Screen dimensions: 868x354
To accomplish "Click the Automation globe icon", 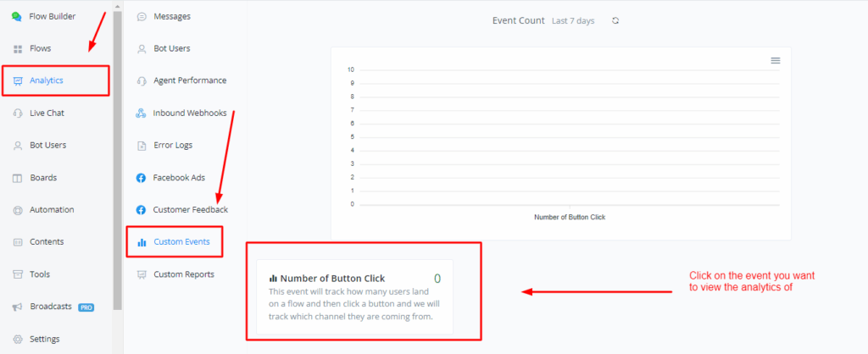I will [x=18, y=210].
